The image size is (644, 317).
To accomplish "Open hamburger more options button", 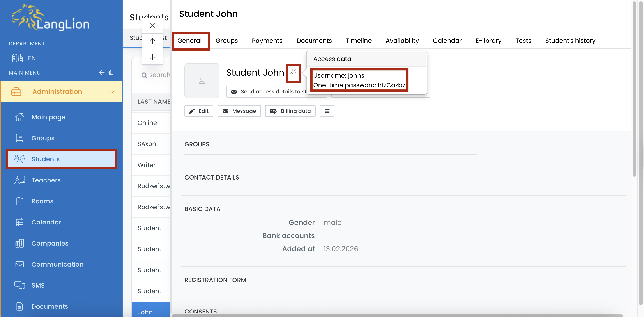I will click(327, 111).
